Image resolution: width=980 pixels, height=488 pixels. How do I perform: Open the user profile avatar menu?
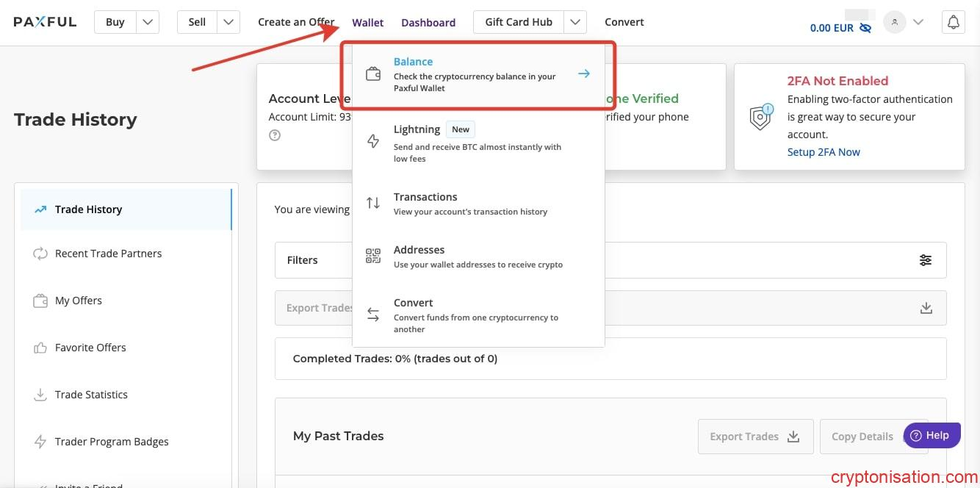894,22
